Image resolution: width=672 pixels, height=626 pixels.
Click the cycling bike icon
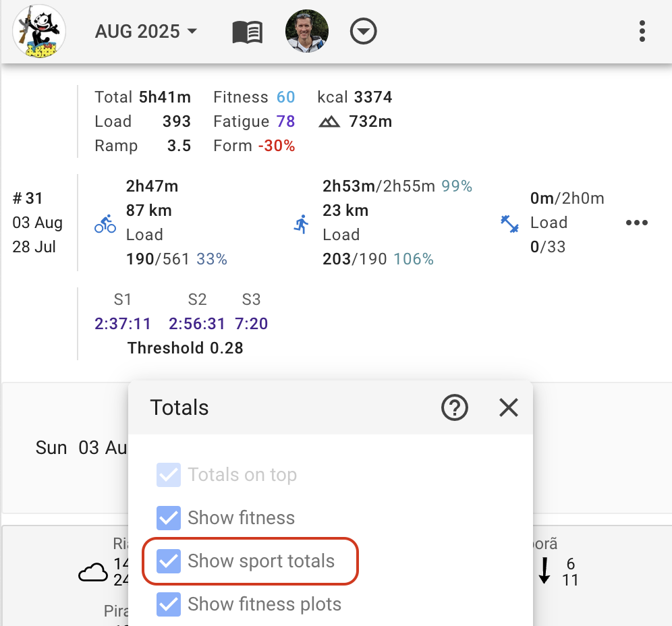(x=105, y=224)
